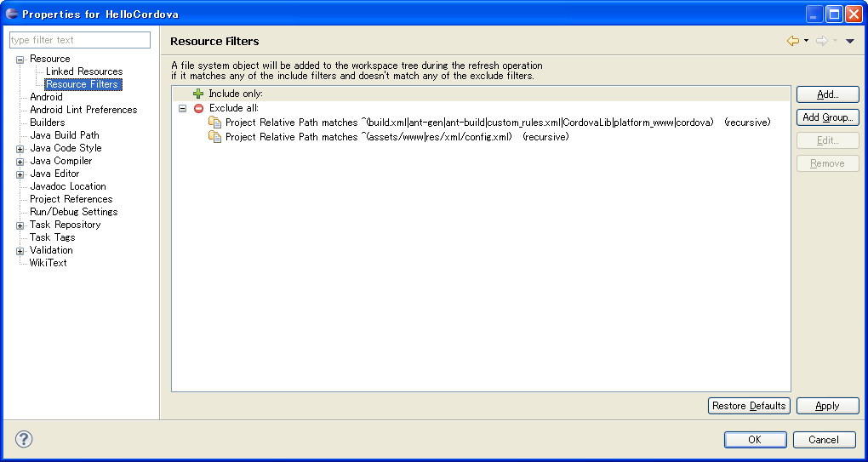
Task: Expand the Java Compiler node
Action: click(x=20, y=162)
